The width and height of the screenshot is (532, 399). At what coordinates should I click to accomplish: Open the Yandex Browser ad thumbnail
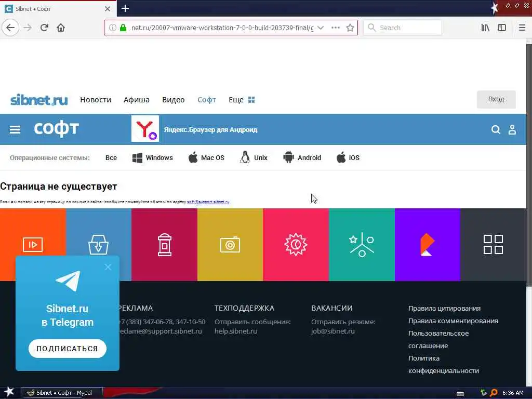click(145, 129)
